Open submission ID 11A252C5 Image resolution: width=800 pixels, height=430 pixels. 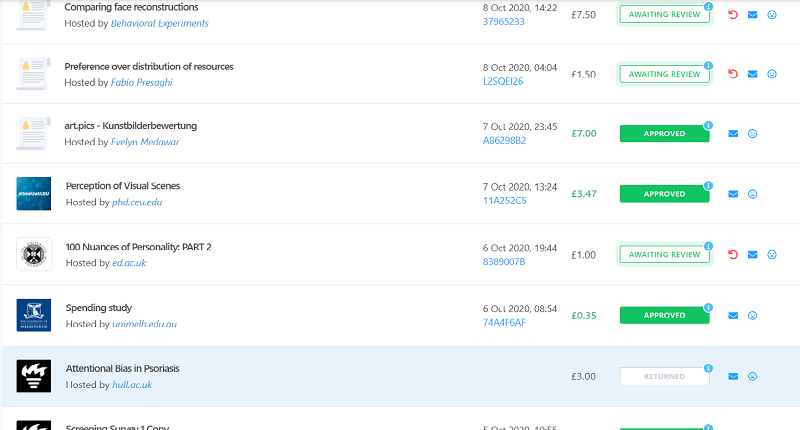tap(505, 200)
